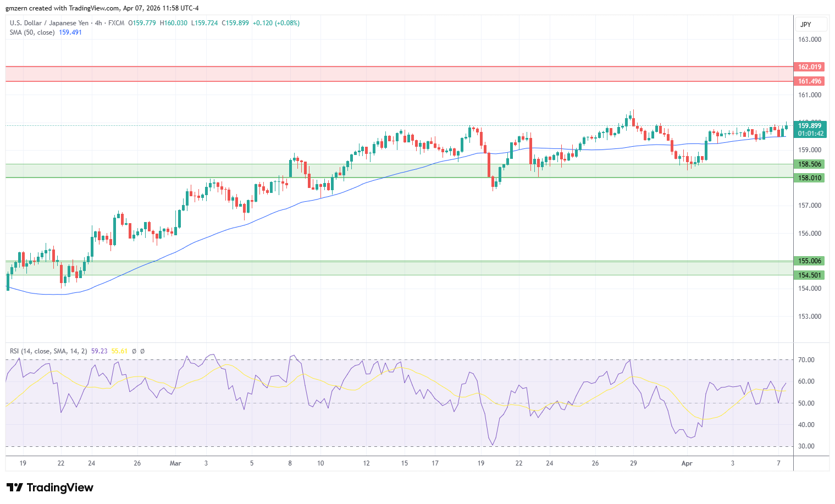
Task: Select the 162.019 resistance price label
Action: tap(809, 67)
